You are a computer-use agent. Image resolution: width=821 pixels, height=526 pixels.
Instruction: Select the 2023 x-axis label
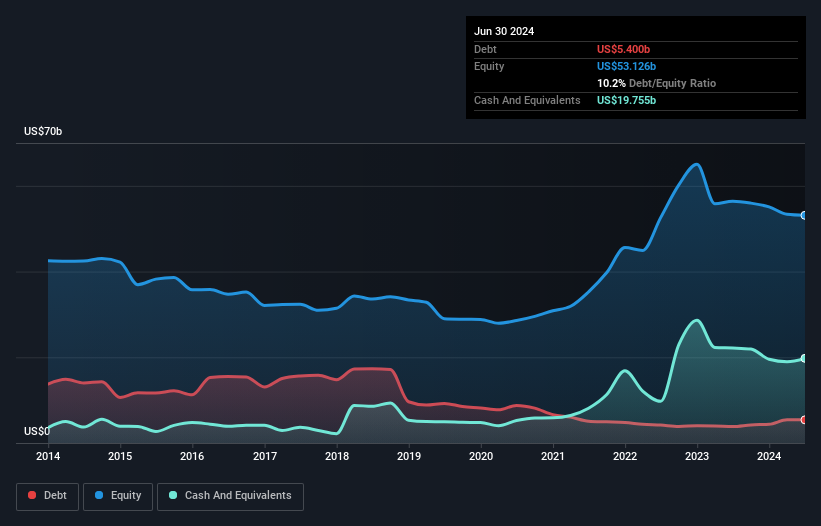[697, 456]
